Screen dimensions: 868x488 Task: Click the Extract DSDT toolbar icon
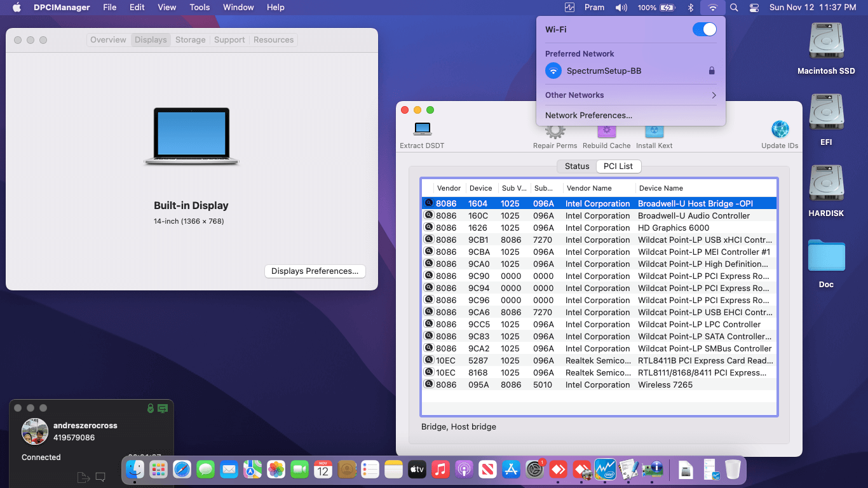422,129
